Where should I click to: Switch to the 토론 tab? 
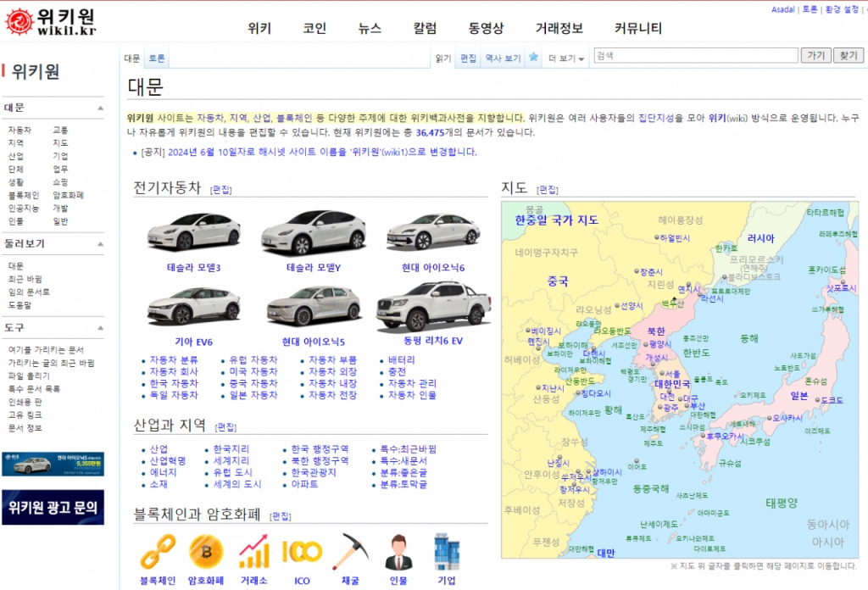[x=157, y=58]
